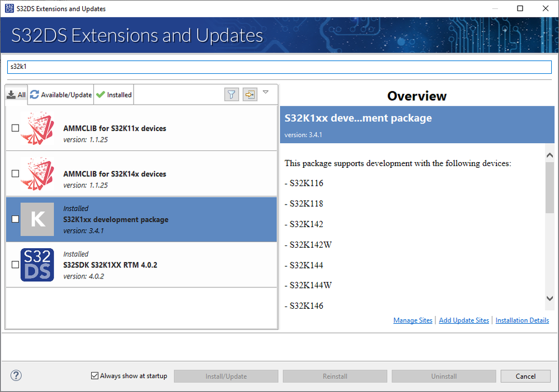The width and height of the screenshot is (559, 392).
Task: Select the S32K1xx development package title
Action: tap(116, 220)
